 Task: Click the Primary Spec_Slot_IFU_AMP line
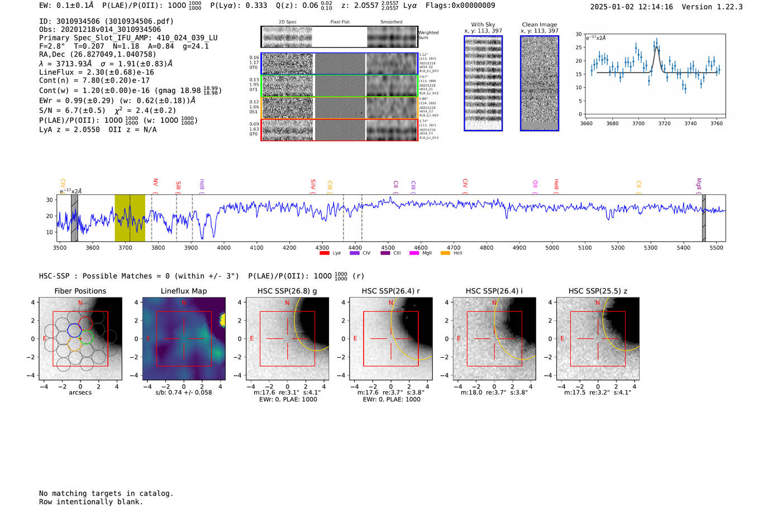[x=128, y=38]
